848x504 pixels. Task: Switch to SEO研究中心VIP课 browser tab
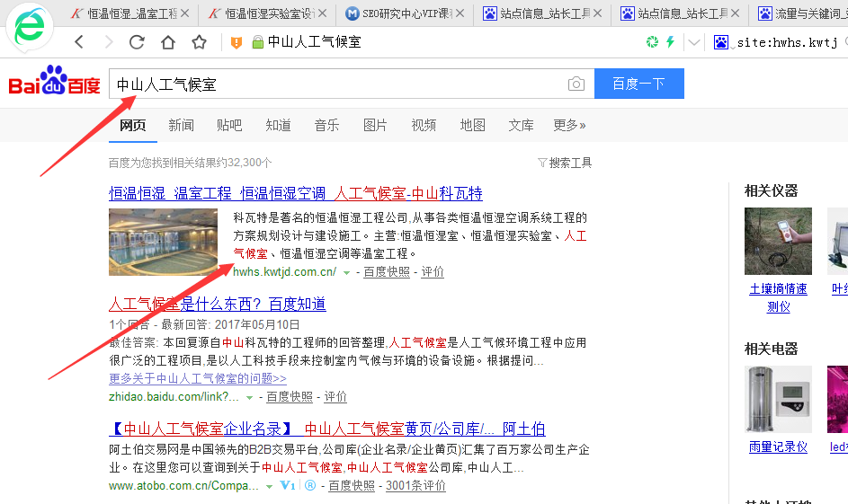pyautogui.click(x=404, y=13)
